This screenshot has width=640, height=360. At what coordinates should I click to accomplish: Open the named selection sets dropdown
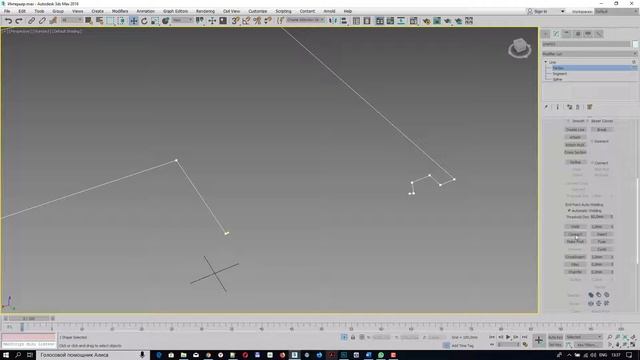[x=305, y=20]
